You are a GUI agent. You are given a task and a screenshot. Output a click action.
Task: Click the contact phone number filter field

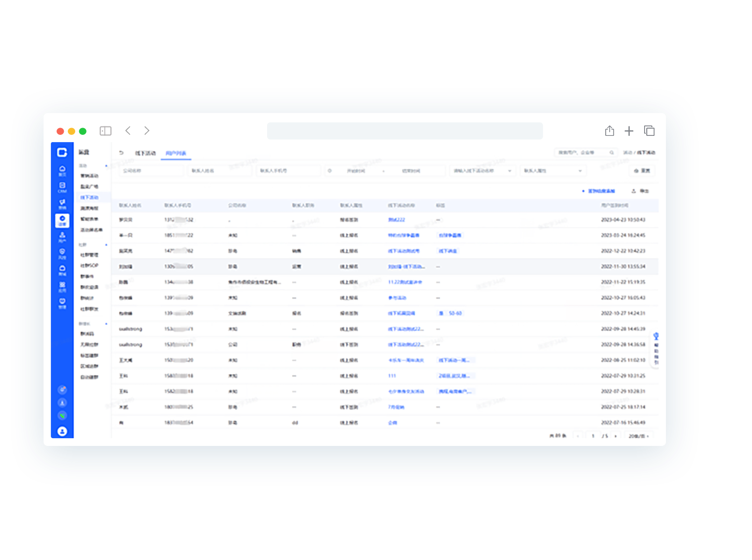tap(289, 171)
